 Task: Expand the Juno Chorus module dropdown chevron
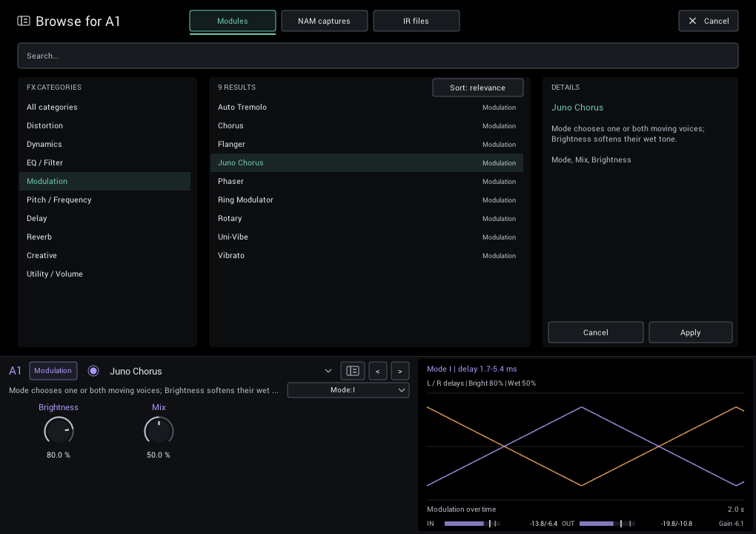(328, 371)
